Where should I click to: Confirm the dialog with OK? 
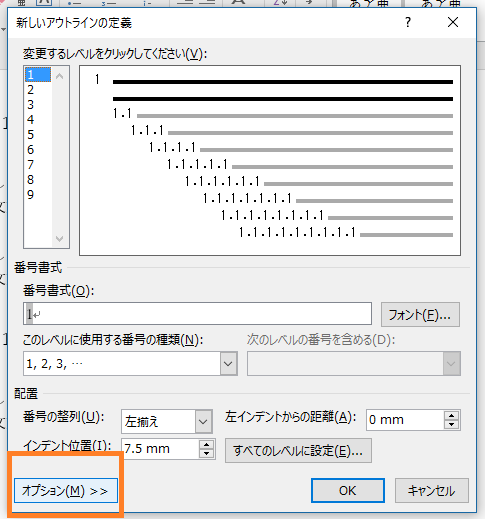[348, 490]
